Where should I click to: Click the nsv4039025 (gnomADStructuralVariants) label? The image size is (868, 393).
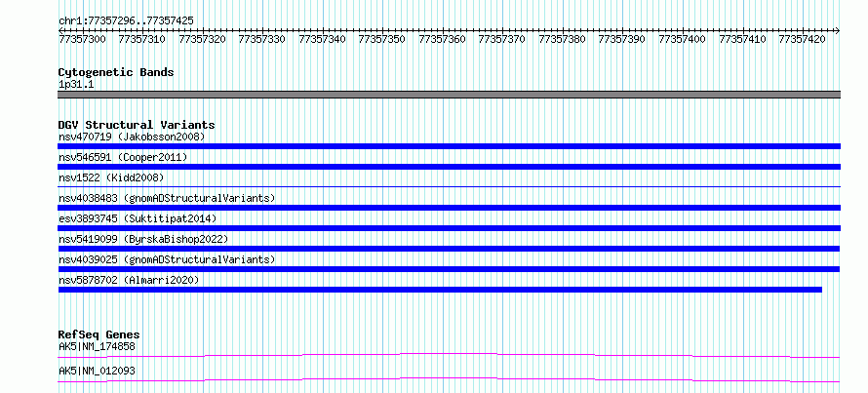(167, 259)
